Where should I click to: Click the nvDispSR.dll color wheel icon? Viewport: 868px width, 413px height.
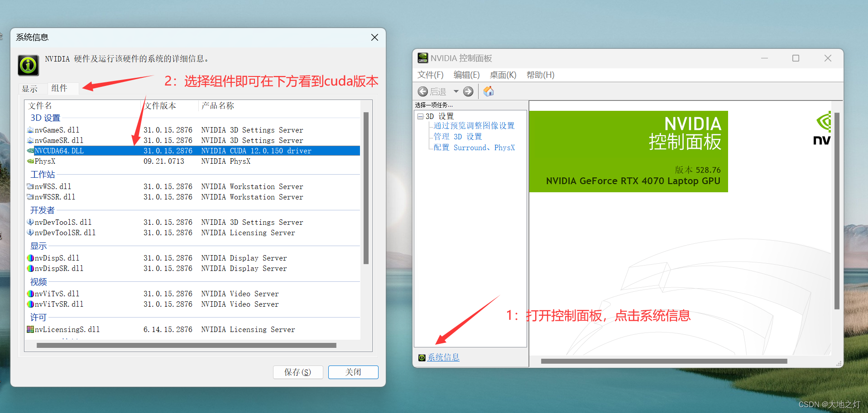click(30, 268)
